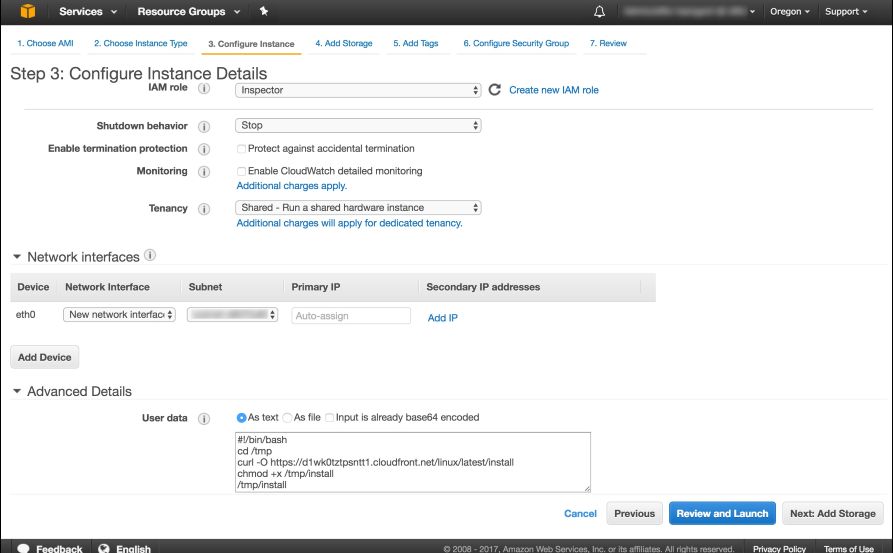Image resolution: width=893 pixels, height=553 pixels.
Task: Enable CloudWatch detailed monitoring checkbox
Action: [241, 171]
